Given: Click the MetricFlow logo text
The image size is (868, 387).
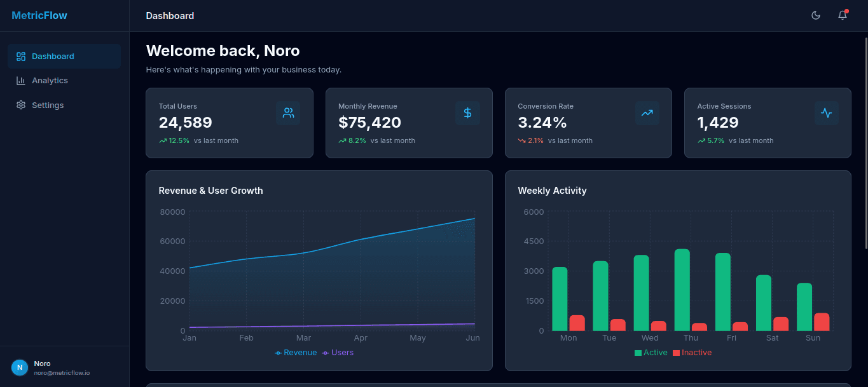Looking at the screenshot, I should coord(39,15).
